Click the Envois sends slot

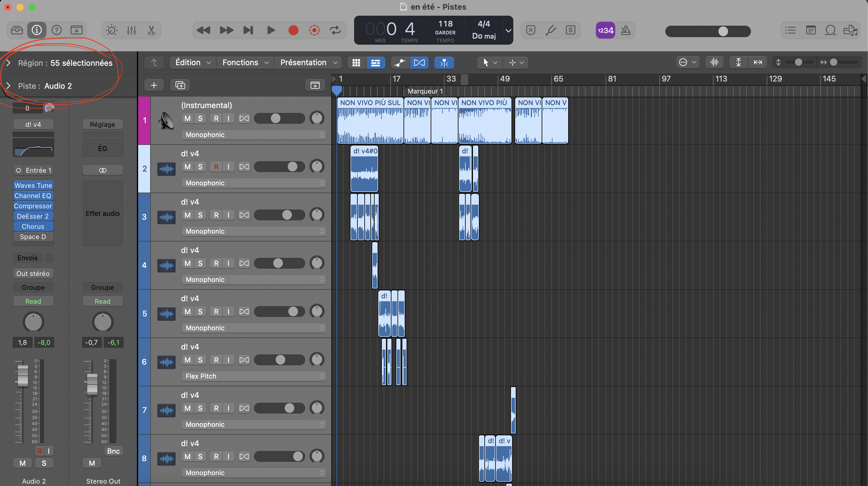(28, 258)
